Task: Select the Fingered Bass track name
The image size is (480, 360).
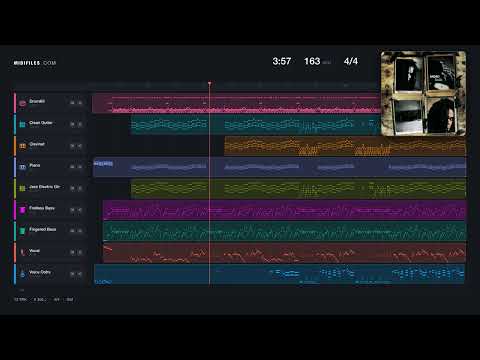Action: (43, 229)
